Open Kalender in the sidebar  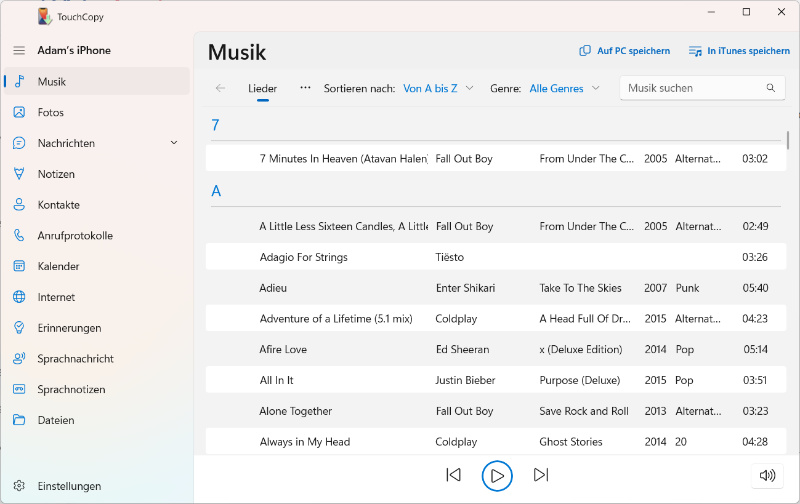(x=97, y=266)
